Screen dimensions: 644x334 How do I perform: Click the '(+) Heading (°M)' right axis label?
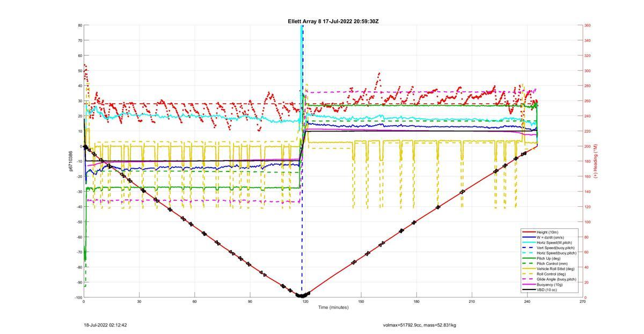coord(595,161)
